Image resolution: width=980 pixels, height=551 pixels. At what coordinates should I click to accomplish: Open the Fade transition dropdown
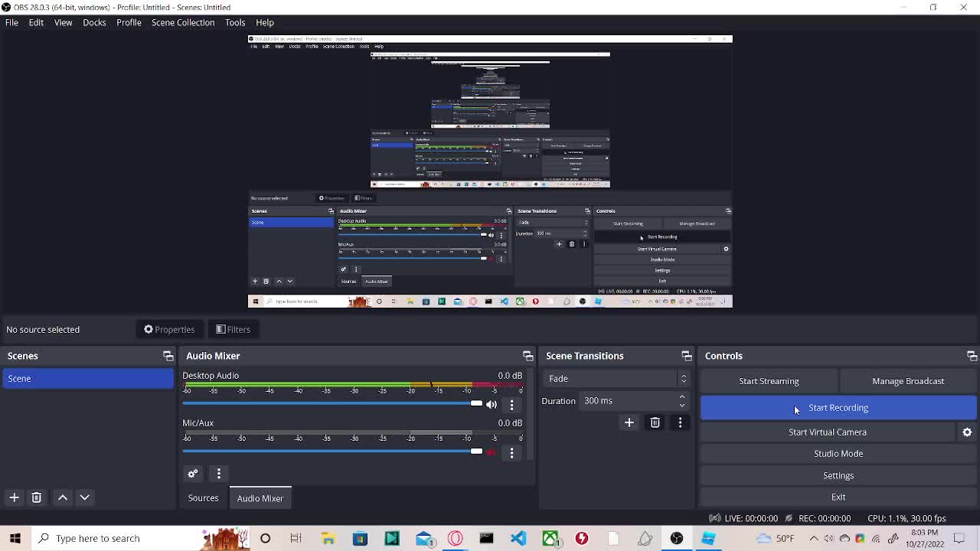click(616, 379)
